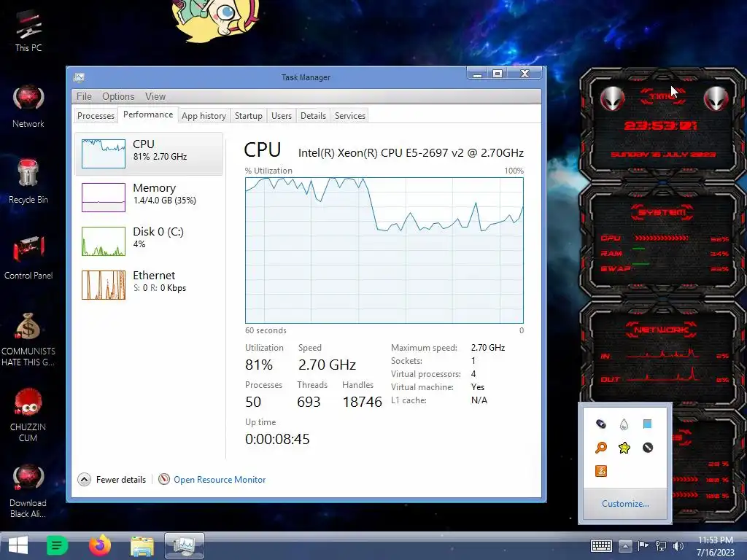Click the orange magnifier icon in tray popup
The image size is (747, 560).
(x=601, y=448)
